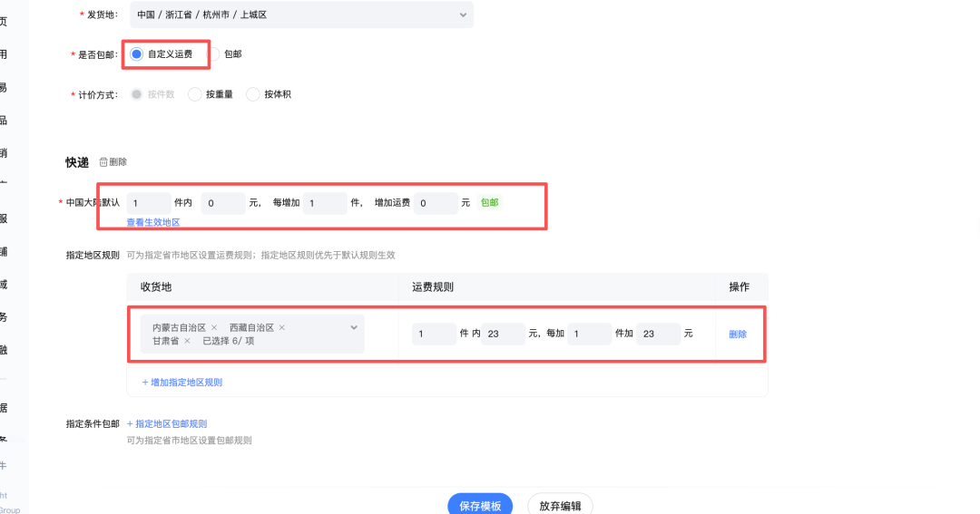
Task: Click the 保存模板 button
Action: coord(480,505)
